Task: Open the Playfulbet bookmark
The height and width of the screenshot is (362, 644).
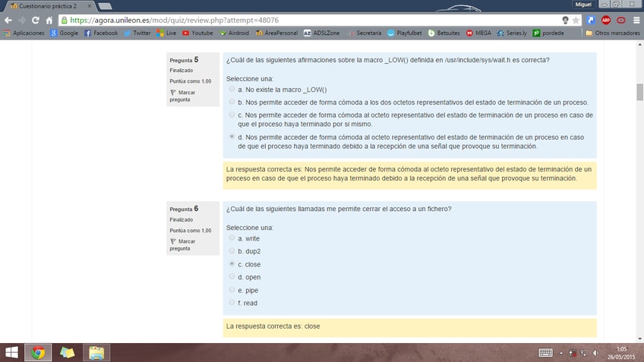Action: (405, 33)
